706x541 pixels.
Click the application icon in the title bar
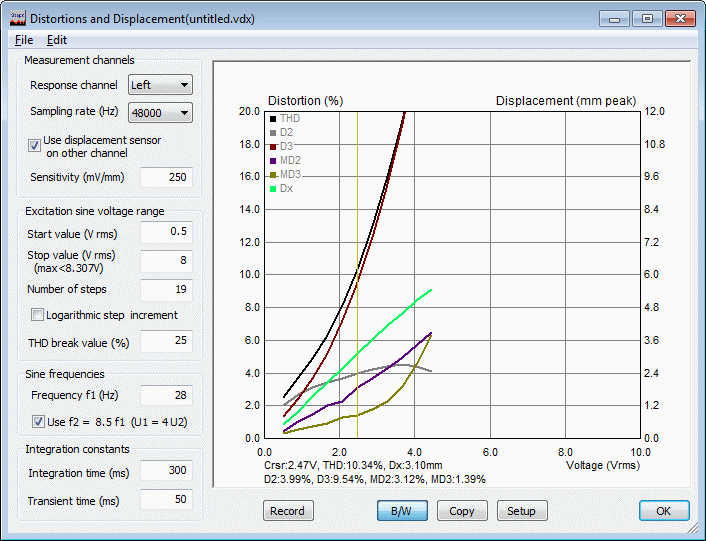pos(16,18)
